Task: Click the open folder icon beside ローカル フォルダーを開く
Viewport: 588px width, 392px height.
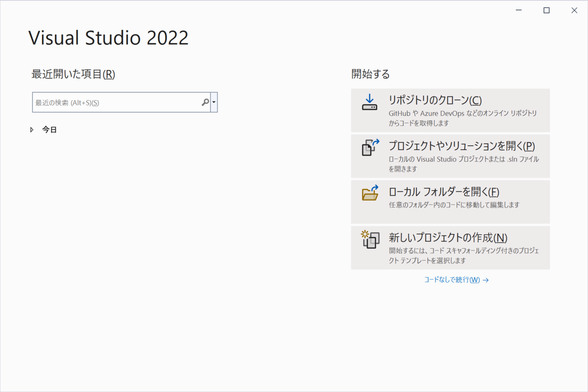Action: coord(370,193)
